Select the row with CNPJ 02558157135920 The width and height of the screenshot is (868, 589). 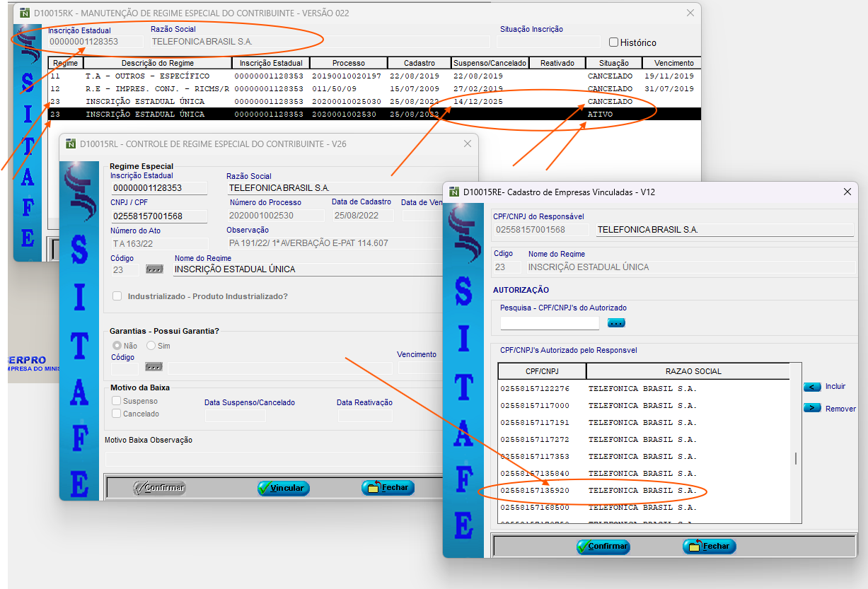click(x=598, y=490)
